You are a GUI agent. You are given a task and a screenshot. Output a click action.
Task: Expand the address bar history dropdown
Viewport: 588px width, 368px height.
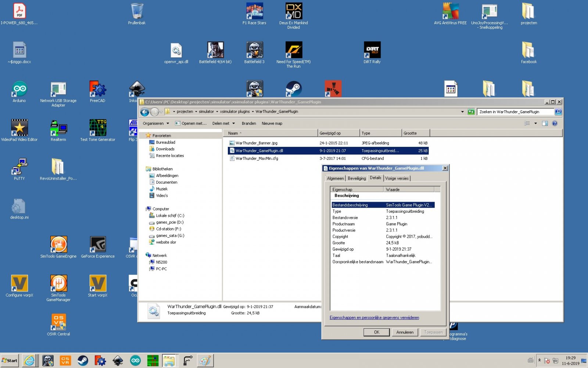point(462,112)
